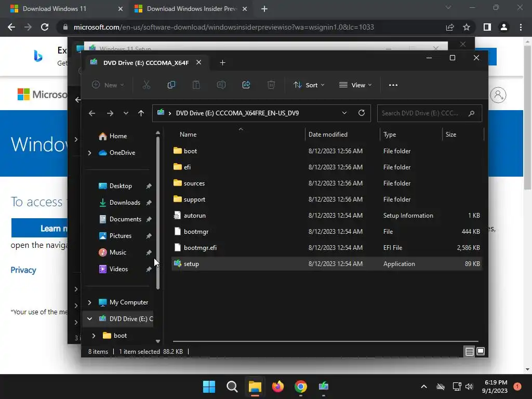
Task: Click the Delete trash icon in Explorer toolbar
Action: [271, 85]
